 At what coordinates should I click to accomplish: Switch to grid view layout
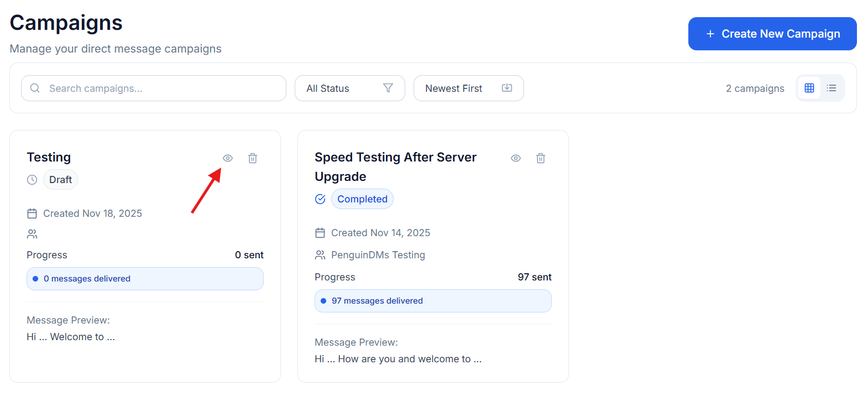[809, 88]
